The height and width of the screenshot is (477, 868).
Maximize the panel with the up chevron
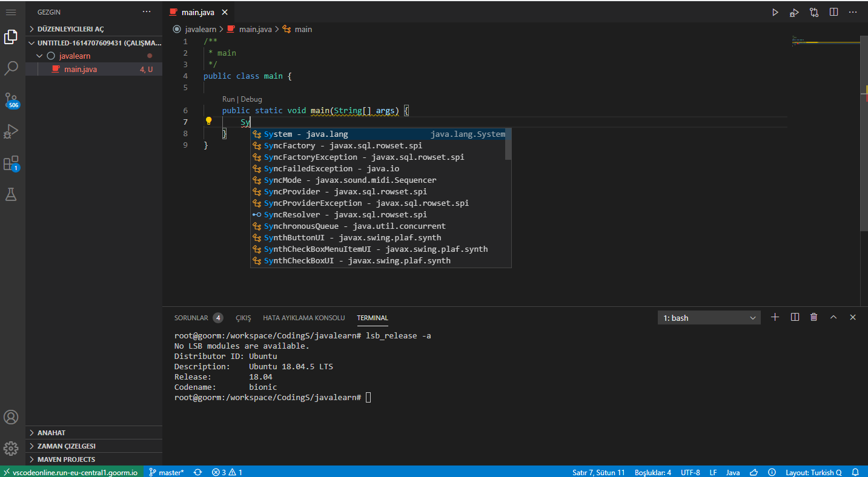[833, 317]
